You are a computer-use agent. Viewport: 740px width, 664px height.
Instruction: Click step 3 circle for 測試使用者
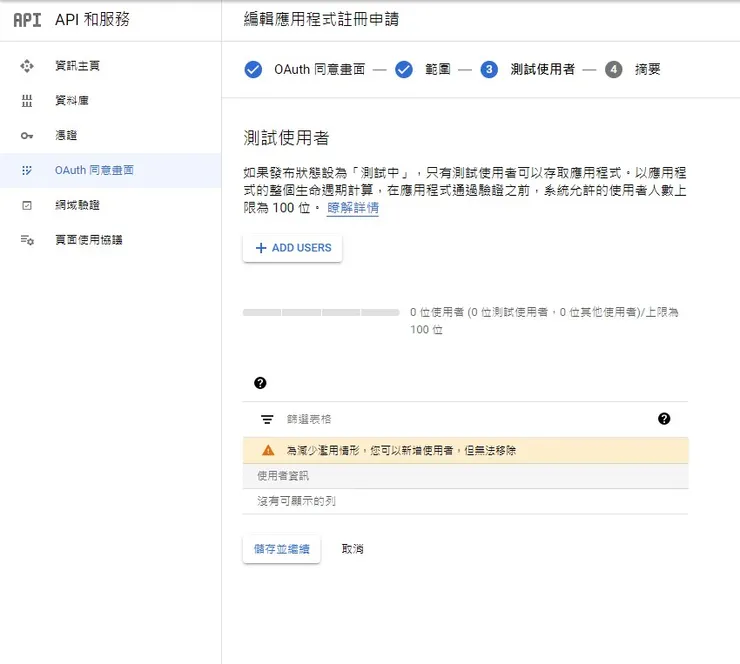pyautogui.click(x=489, y=70)
